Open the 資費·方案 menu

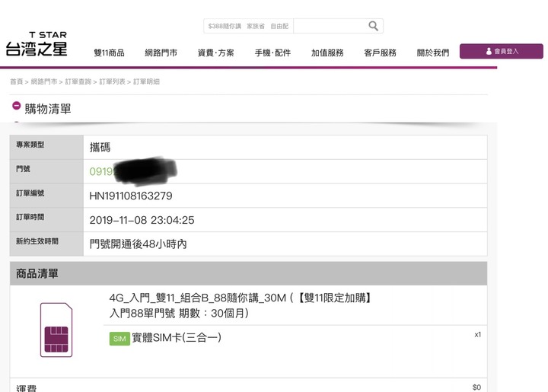[x=215, y=53]
